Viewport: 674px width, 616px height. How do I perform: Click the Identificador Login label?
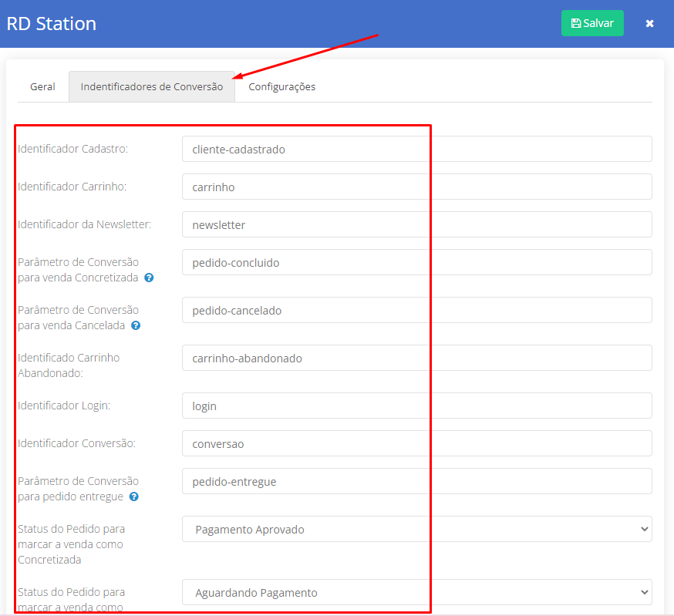(64, 406)
